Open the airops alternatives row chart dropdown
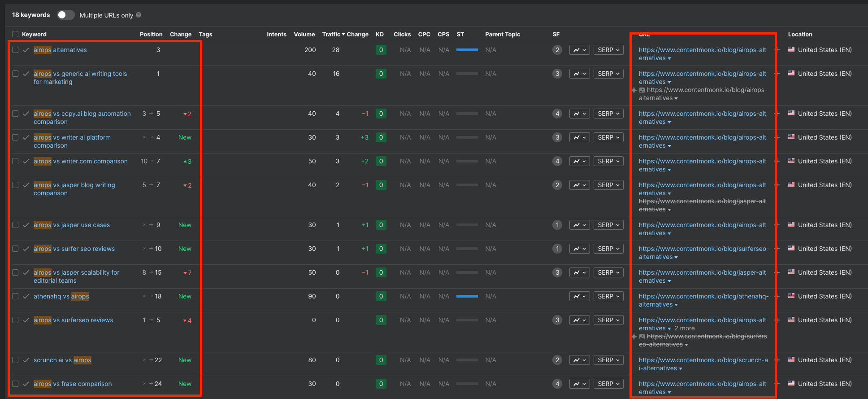868x399 pixels. [579, 50]
